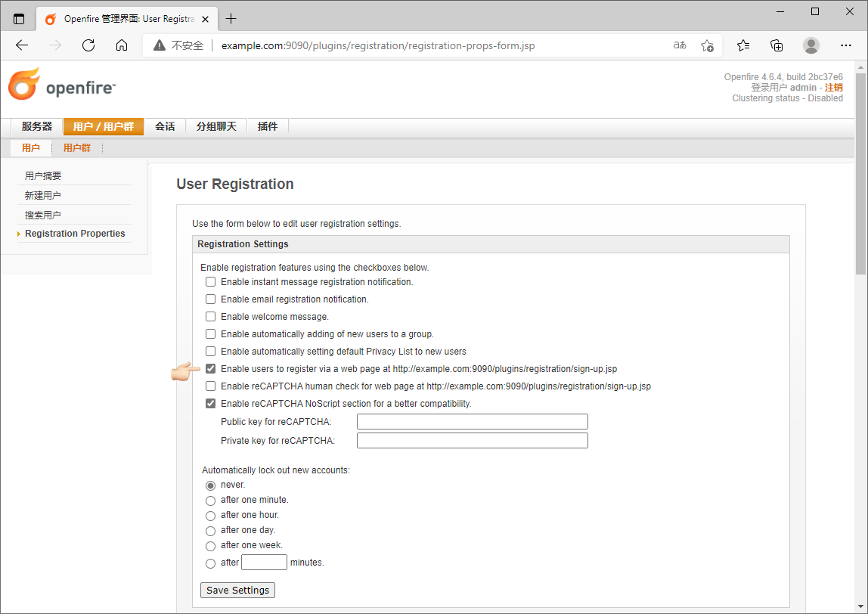
Task: Open the Favorites list icon
Action: point(743,45)
